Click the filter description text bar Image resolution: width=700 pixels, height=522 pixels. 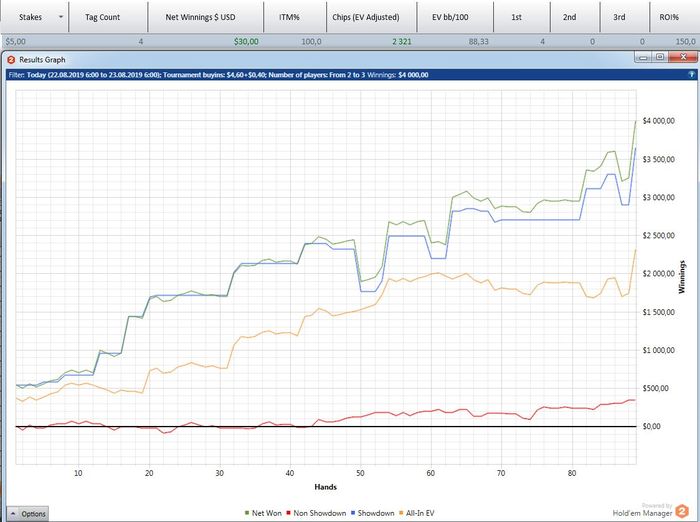(350, 75)
